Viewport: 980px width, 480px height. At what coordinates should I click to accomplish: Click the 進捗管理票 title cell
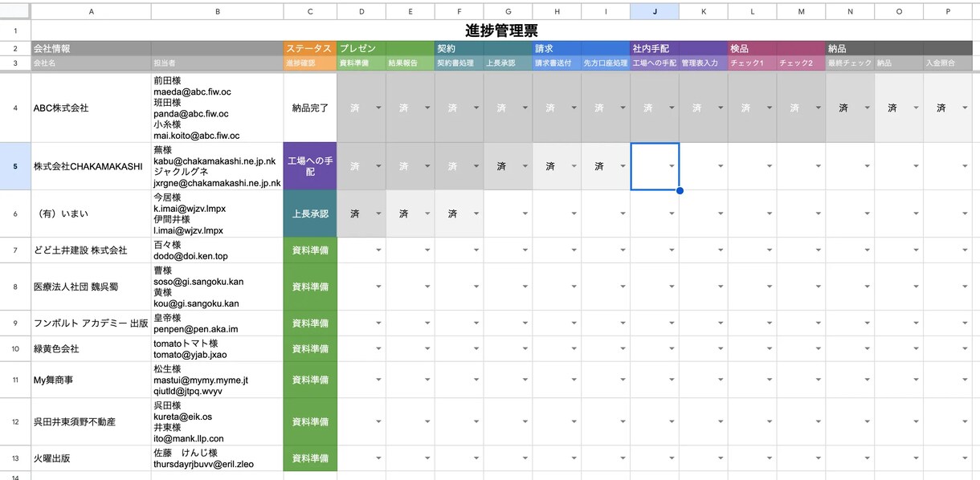(501, 31)
